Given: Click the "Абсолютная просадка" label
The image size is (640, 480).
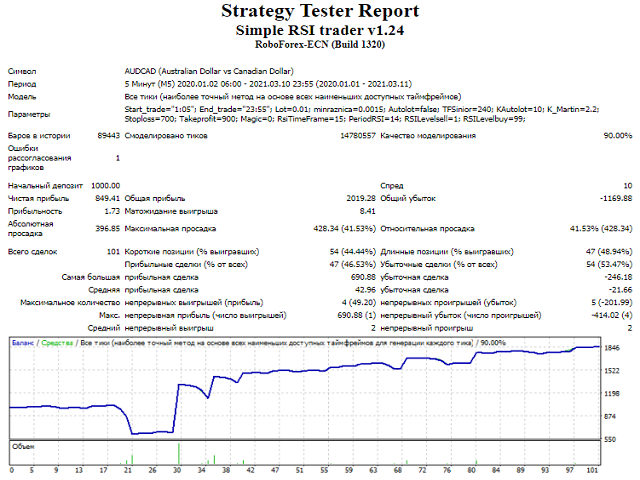Looking at the screenshot, I should [x=31, y=229].
